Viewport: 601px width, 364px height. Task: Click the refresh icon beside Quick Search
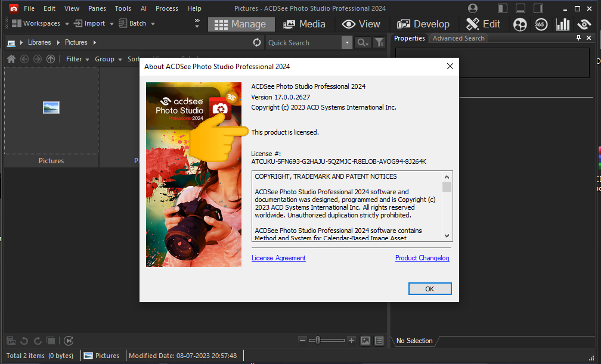(257, 42)
